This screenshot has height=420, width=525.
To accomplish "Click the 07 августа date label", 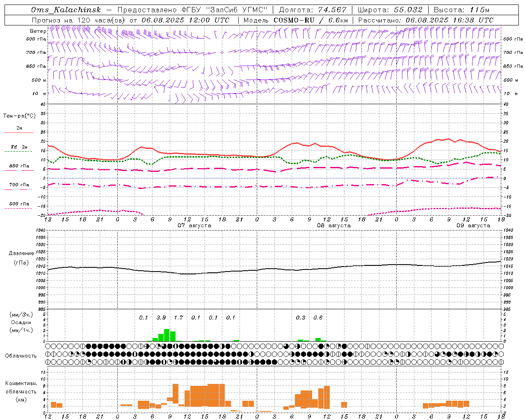I will [194, 226].
